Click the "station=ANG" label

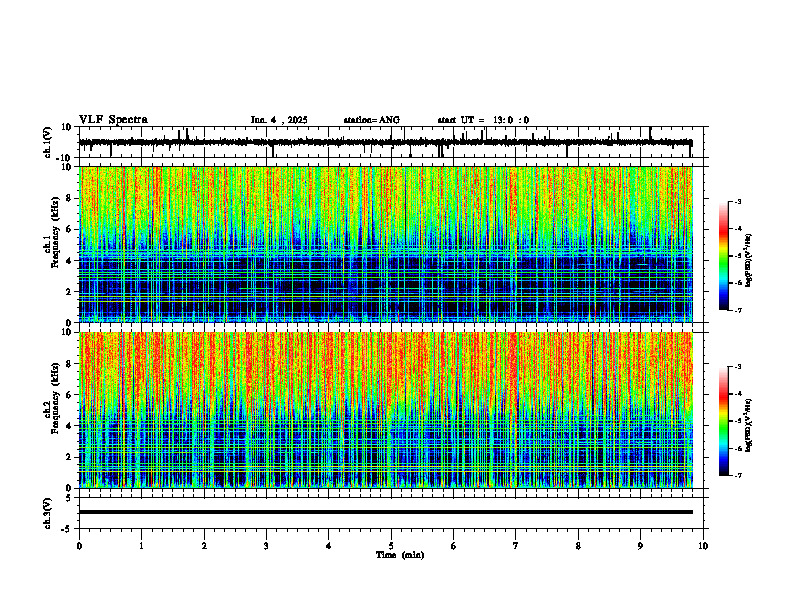[x=371, y=120]
